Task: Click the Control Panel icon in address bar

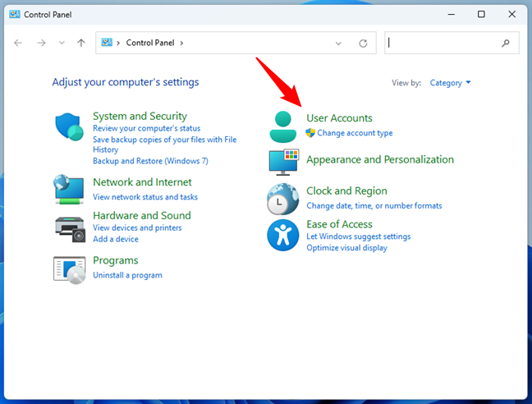Action: pyautogui.click(x=107, y=43)
